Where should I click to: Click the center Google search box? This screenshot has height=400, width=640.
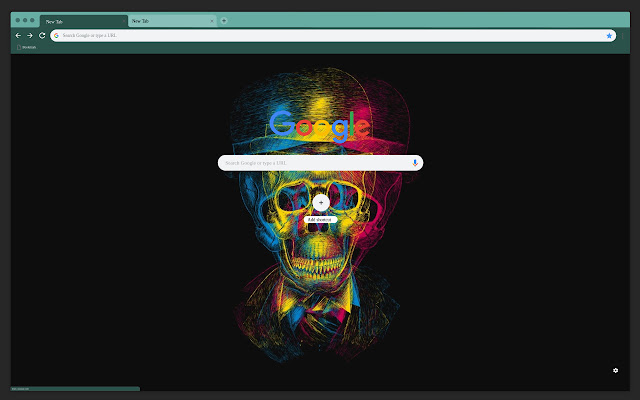pos(320,163)
